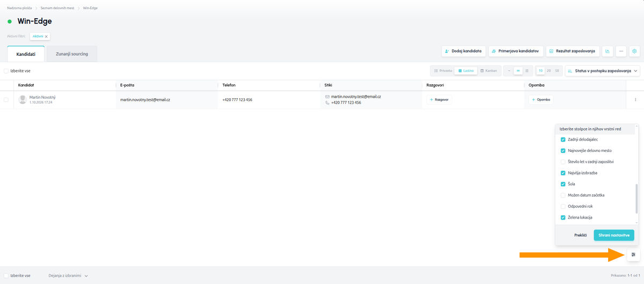Show 20 rows per page
Image resolution: width=644 pixels, height=284 pixels.
coord(549,70)
